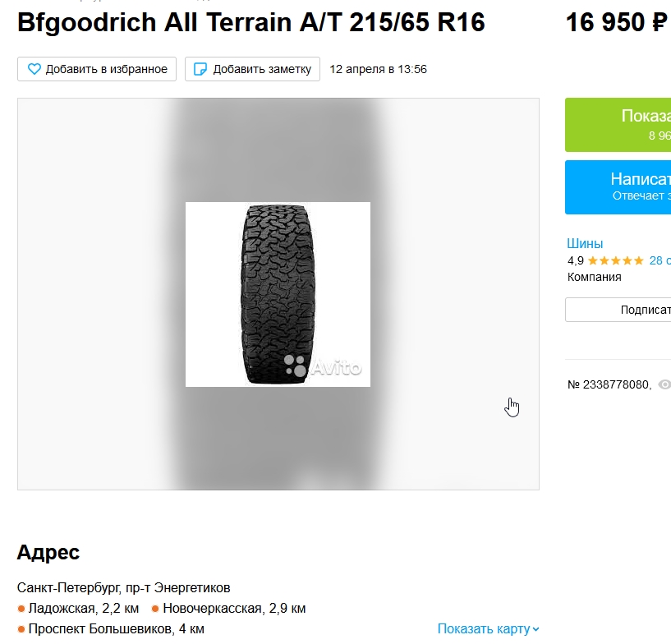
Task: Click the heart icon for favorites
Action: pyautogui.click(x=34, y=69)
